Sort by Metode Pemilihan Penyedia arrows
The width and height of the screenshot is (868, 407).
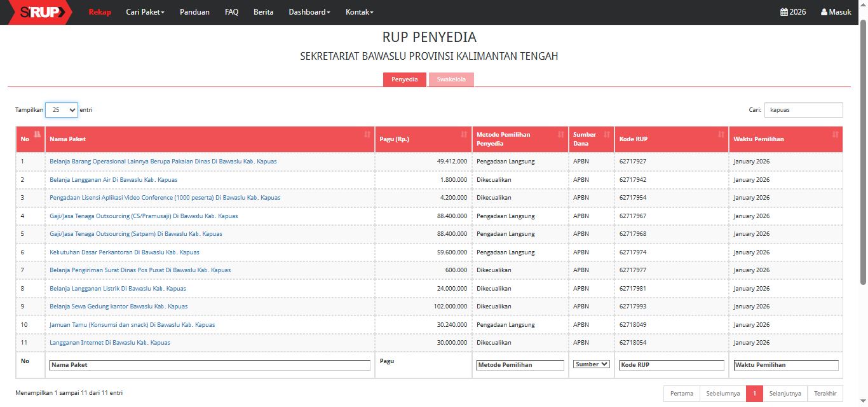pos(560,134)
